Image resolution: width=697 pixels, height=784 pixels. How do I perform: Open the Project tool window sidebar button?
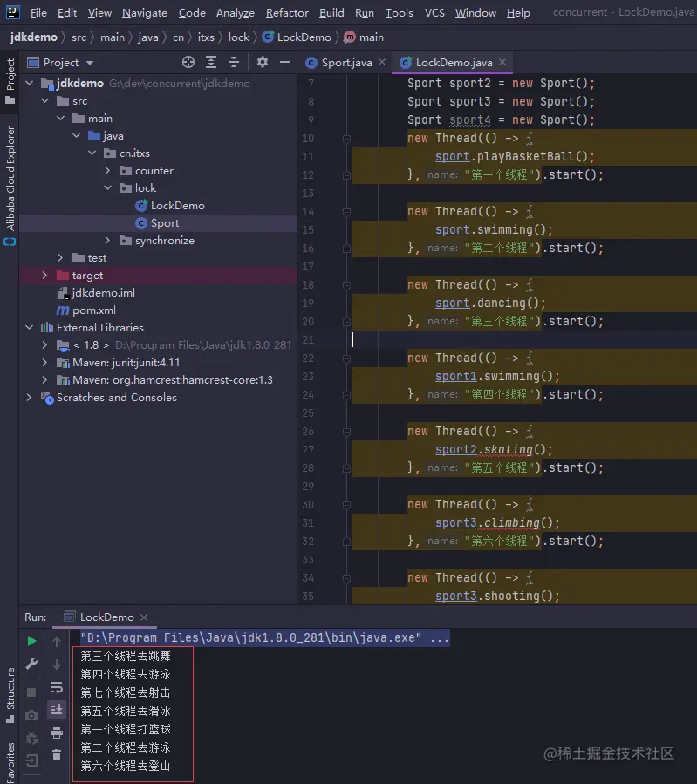tap(10, 81)
